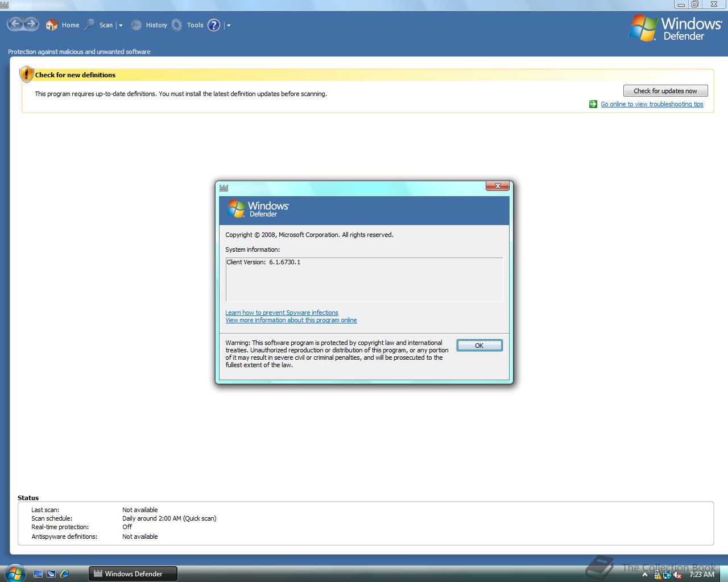Screen dimensions: 728x582
Task: Go back with the Back arrow
Action: (16, 24)
